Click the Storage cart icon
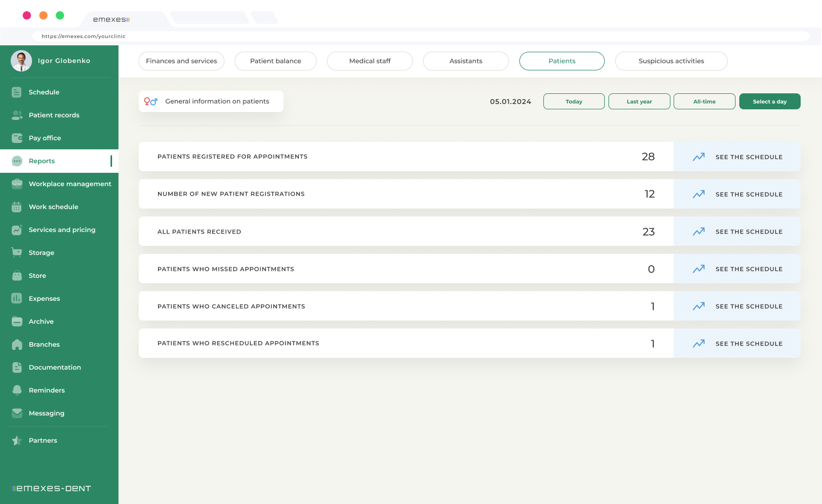The height and width of the screenshot is (504, 822). click(17, 253)
